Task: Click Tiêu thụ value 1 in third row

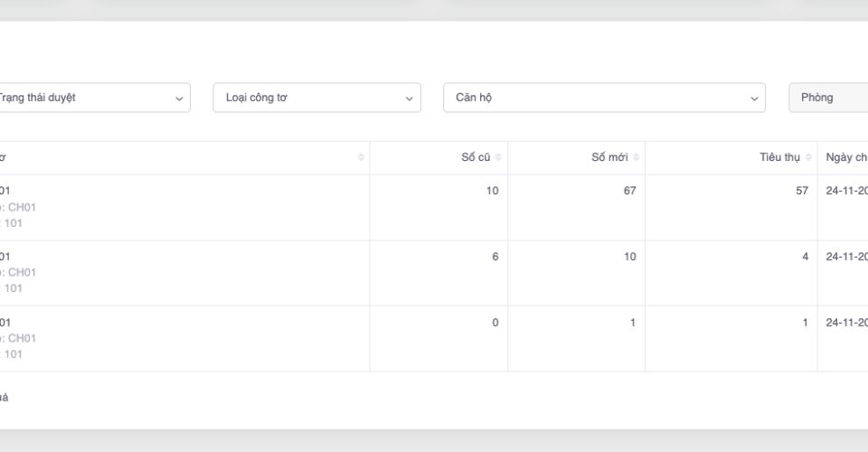Action: [x=805, y=323]
